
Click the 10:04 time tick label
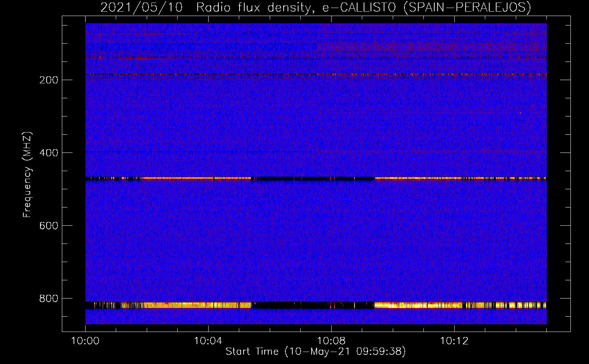[x=208, y=341]
